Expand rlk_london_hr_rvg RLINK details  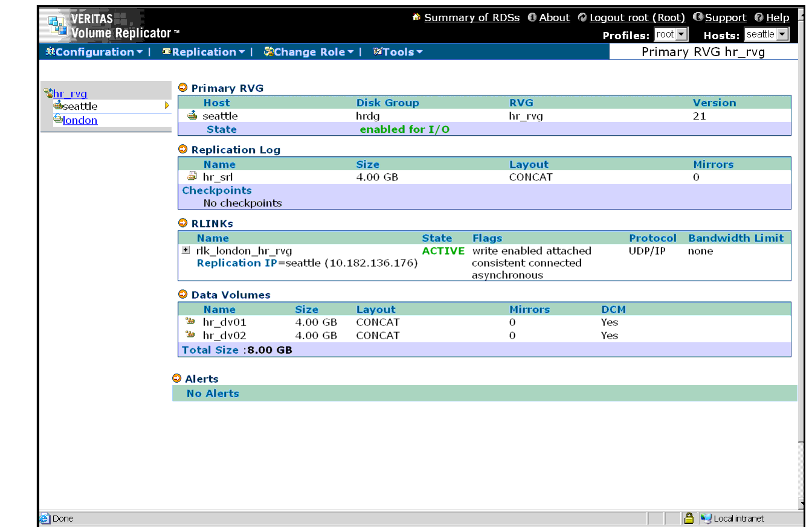click(186, 250)
